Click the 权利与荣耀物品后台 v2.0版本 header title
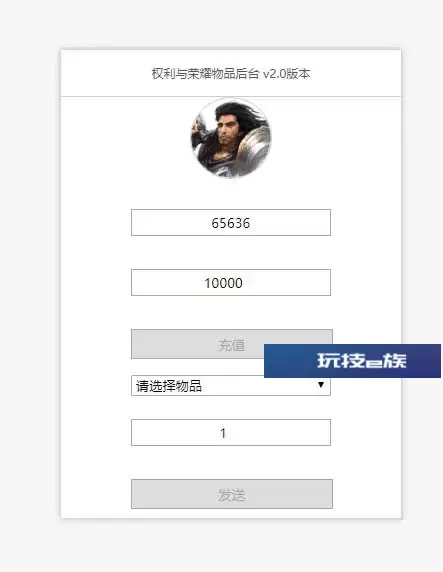 click(x=231, y=74)
